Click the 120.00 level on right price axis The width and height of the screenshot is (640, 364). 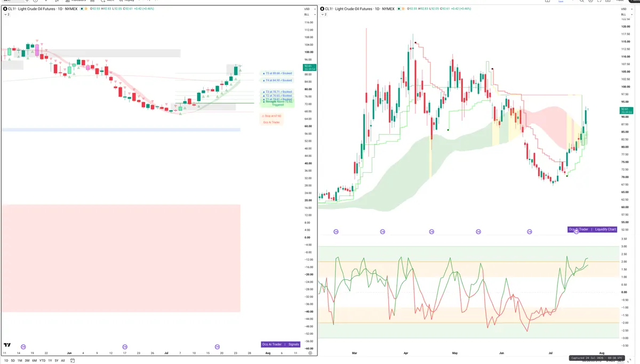click(x=625, y=27)
